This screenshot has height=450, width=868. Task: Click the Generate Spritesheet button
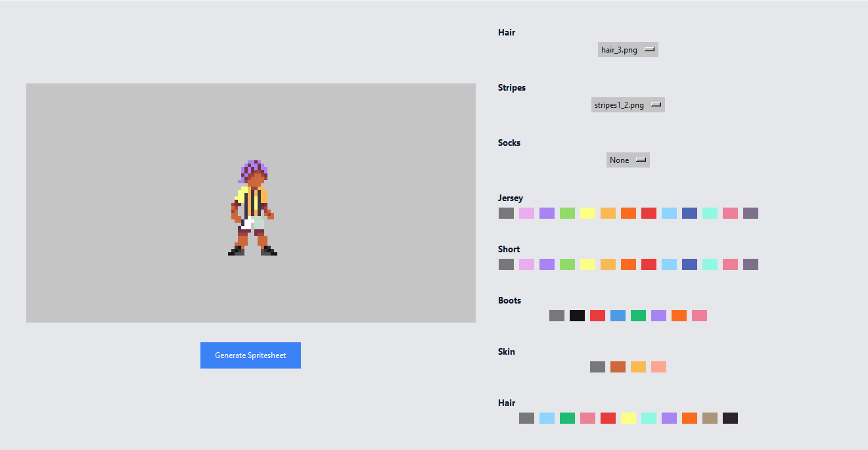click(250, 355)
